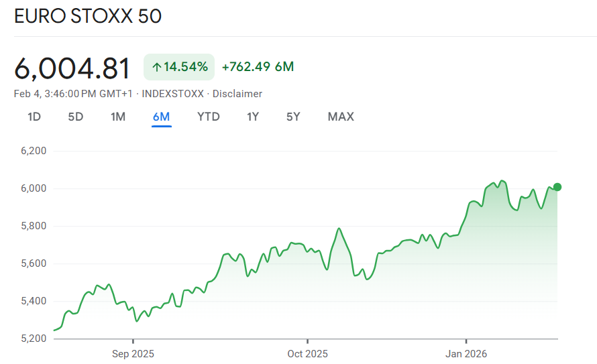Viewport: 597px width, 364px height.
Task: Open the Disclaimer link
Action: pos(237,94)
